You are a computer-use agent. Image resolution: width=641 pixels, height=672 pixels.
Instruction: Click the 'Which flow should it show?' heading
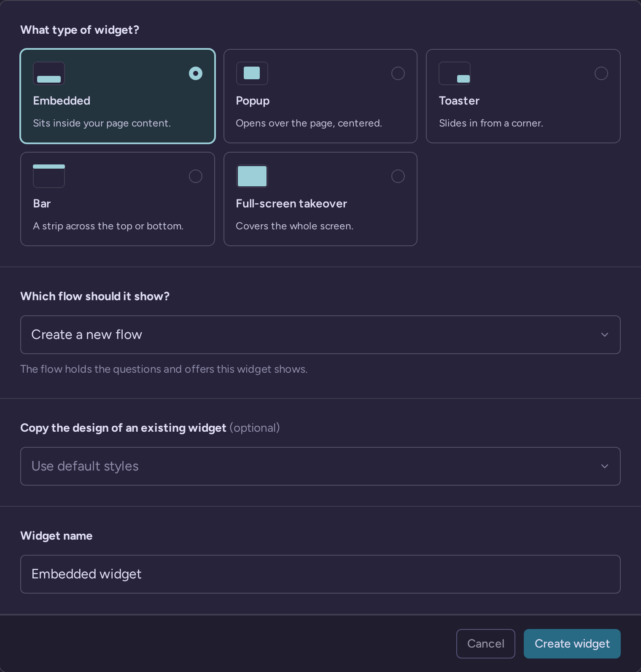[95, 296]
